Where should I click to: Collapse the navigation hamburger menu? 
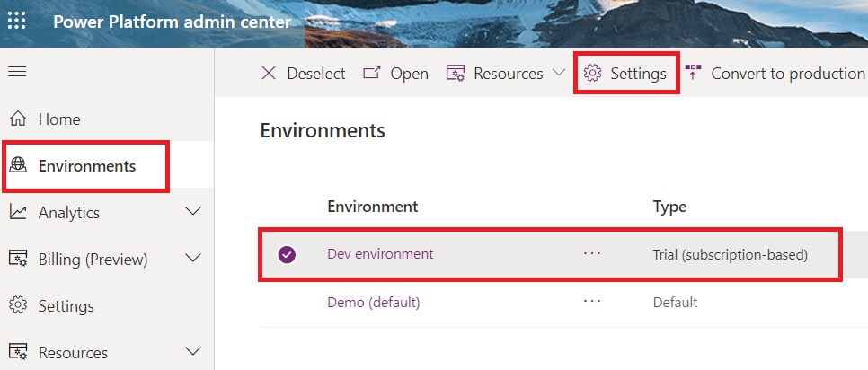[x=17, y=72]
